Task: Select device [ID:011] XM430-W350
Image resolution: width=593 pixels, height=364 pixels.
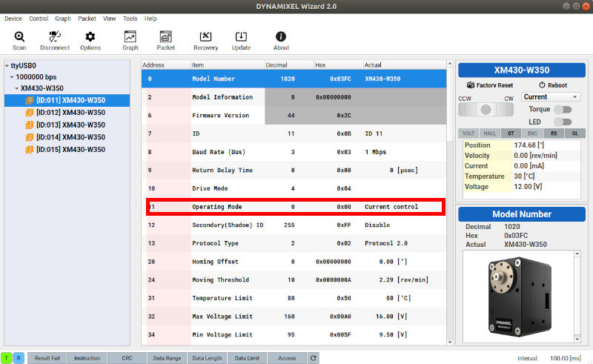Action: tap(67, 100)
